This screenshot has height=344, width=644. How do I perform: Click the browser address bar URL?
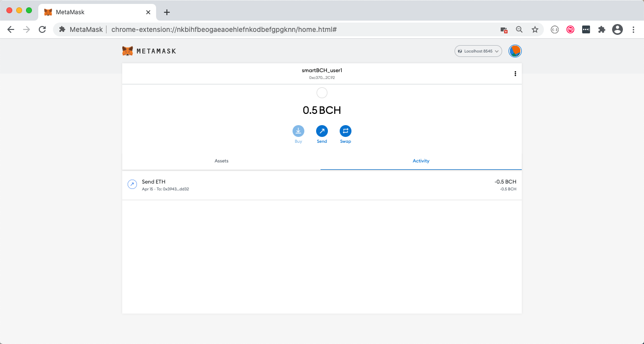pos(224,29)
